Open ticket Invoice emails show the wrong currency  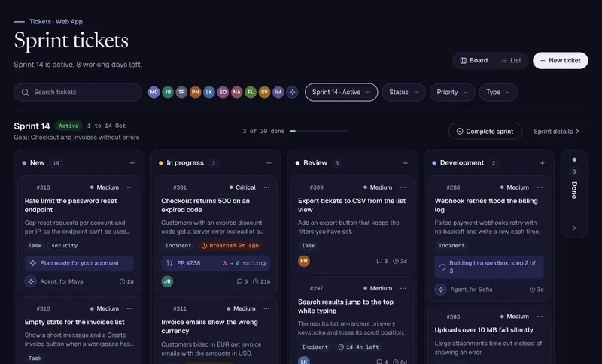pyautogui.click(x=209, y=326)
